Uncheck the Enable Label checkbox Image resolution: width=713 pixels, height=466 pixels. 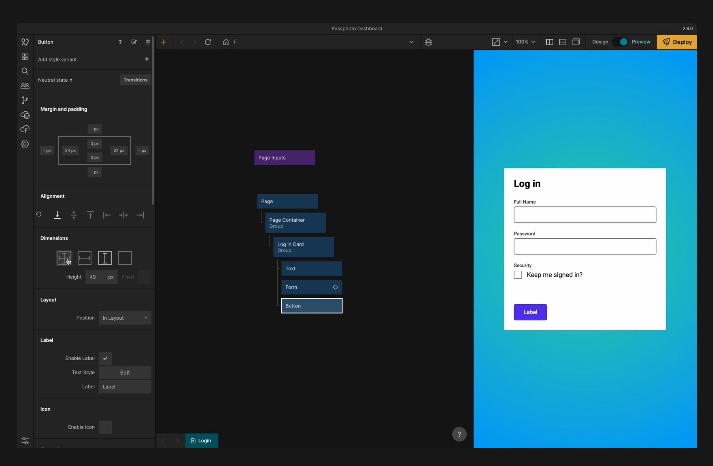(x=105, y=357)
